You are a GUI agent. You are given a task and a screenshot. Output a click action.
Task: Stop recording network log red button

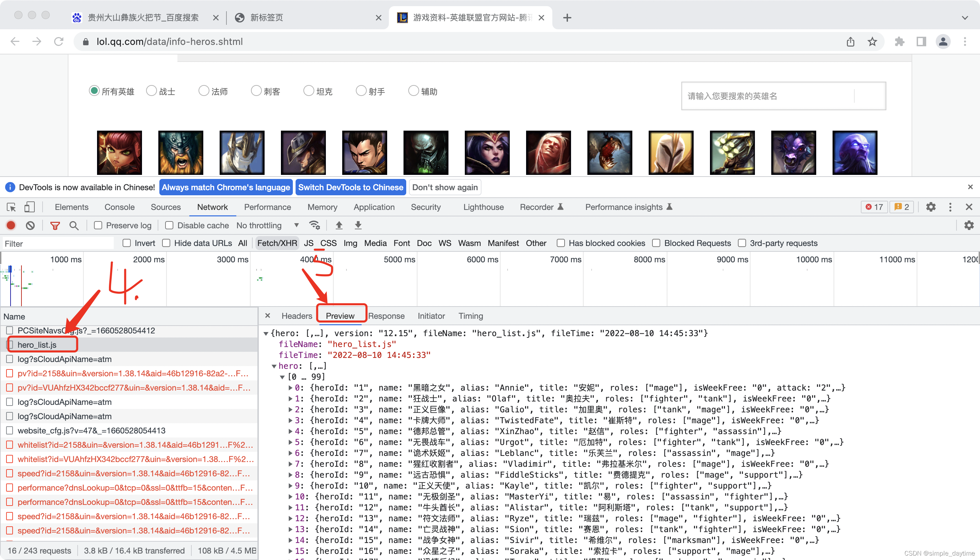[x=11, y=225]
